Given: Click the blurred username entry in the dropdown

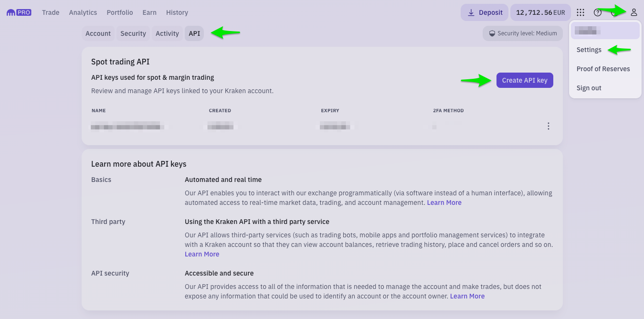Looking at the screenshot, I should [x=605, y=31].
